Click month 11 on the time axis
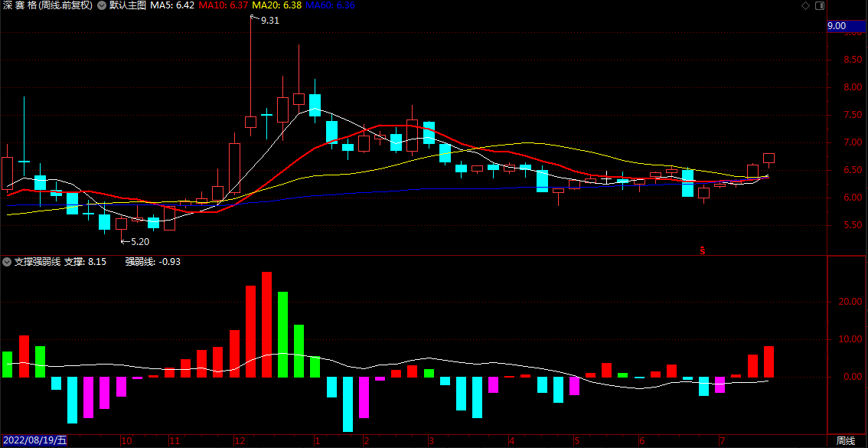 (x=175, y=441)
